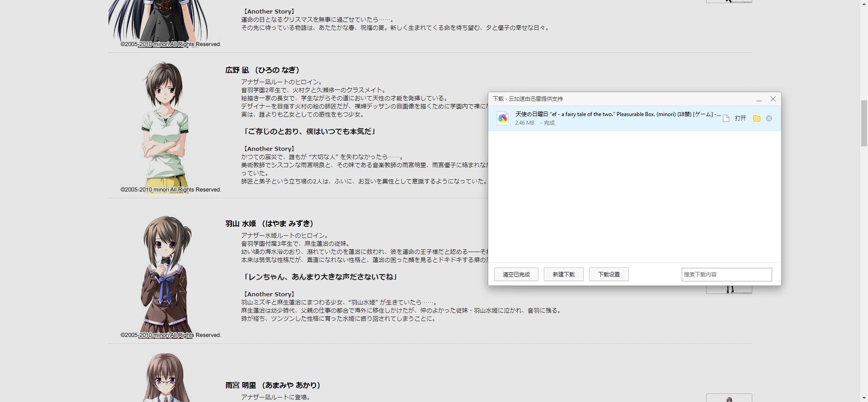Click the heading 雨宮 明里 (あまみや あかり)
The height and width of the screenshot is (402, 868).
click(273, 385)
